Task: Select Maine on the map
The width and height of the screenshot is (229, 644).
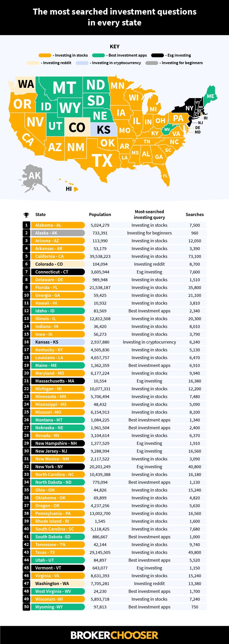Action: tap(211, 96)
